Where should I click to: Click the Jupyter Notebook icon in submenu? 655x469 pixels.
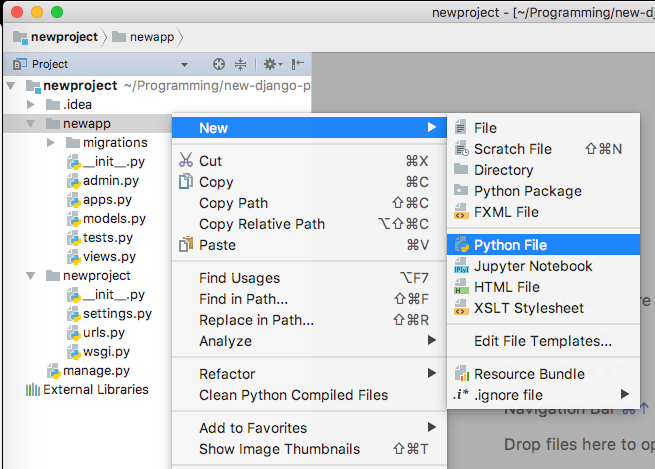pos(461,266)
